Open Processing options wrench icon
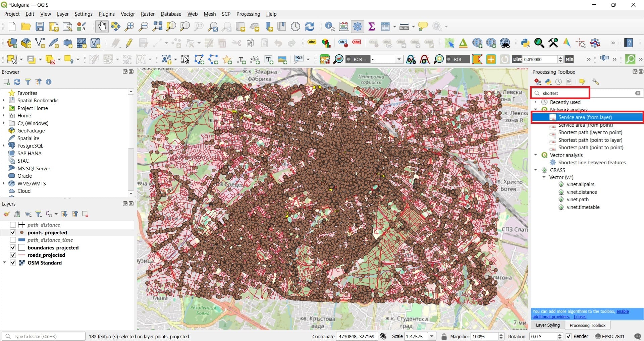This screenshot has height=341, width=644. tap(596, 82)
